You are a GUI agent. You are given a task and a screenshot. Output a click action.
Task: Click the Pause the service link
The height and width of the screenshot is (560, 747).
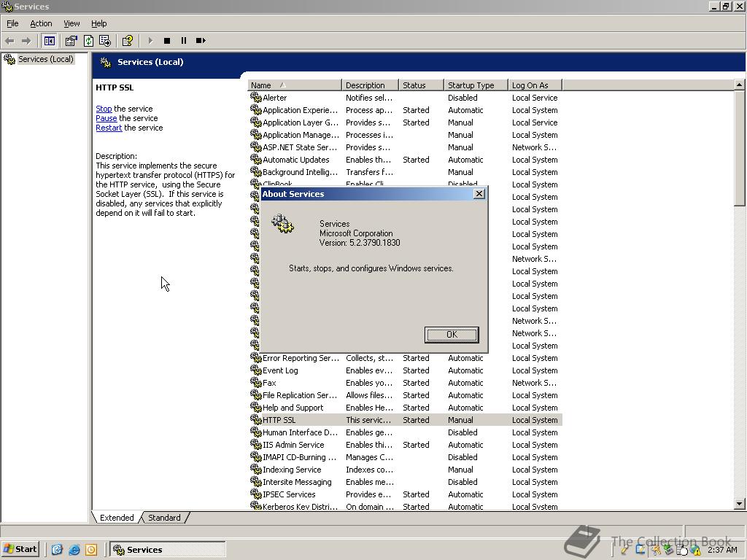pos(107,118)
